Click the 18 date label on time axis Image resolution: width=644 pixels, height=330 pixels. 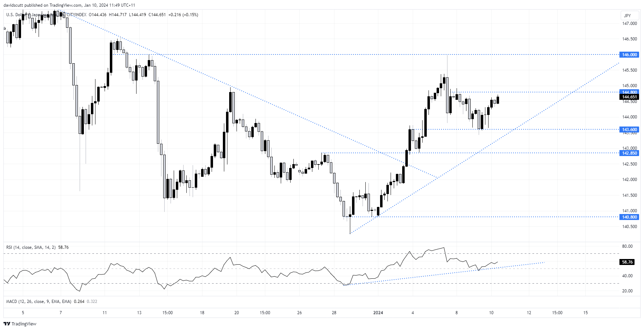tap(202, 313)
